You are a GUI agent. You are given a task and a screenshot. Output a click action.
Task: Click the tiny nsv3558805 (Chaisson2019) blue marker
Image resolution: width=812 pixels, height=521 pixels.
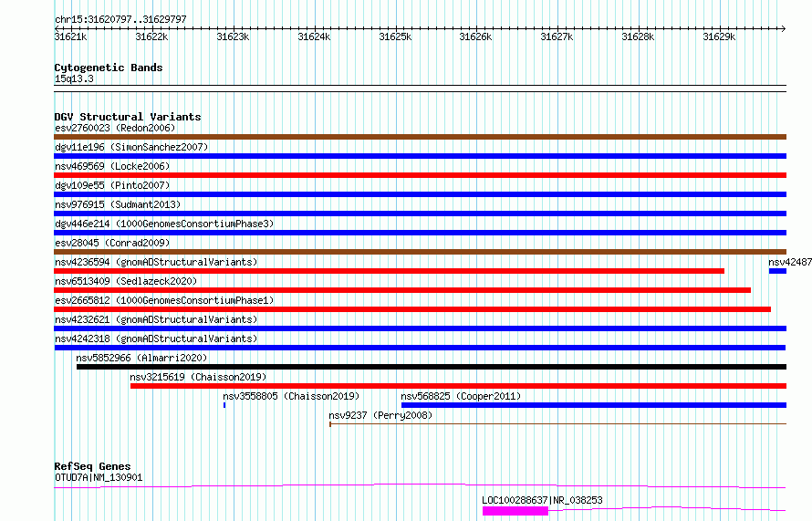(224, 405)
